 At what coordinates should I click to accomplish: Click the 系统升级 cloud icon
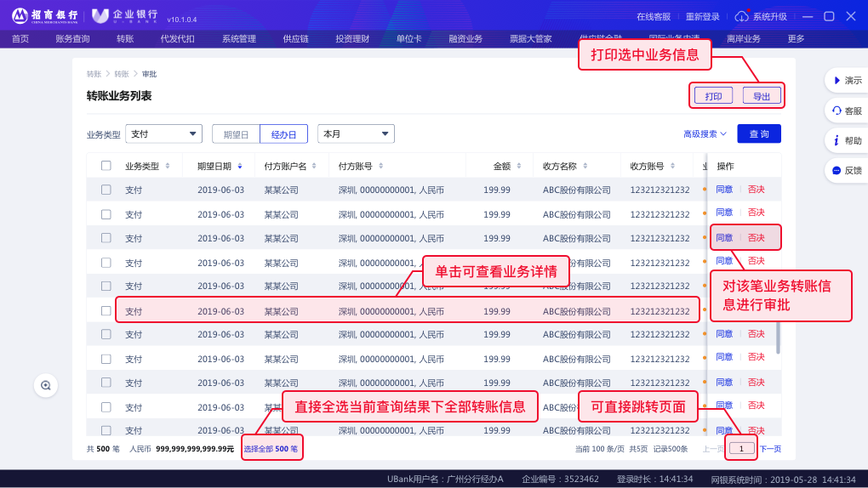tap(741, 16)
